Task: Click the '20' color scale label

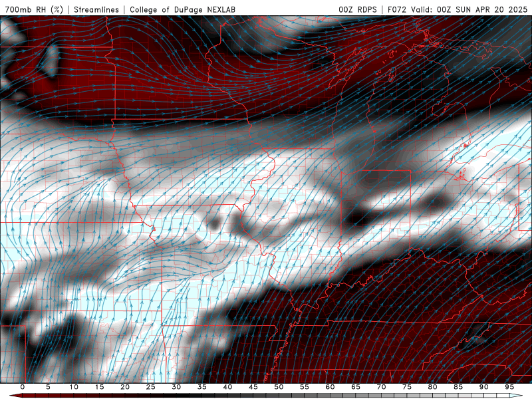Action: (125, 387)
